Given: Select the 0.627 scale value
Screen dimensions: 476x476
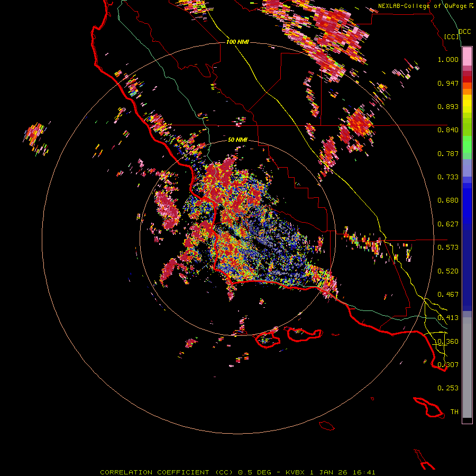Looking at the screenshot, I should [x=448, y=224].
